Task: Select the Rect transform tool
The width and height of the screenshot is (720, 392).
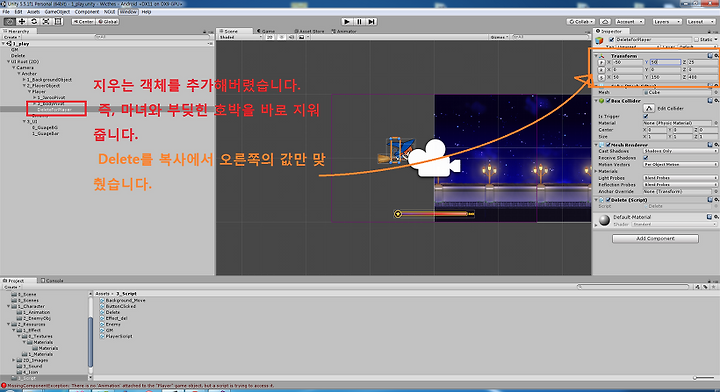Action: (58, 22)
